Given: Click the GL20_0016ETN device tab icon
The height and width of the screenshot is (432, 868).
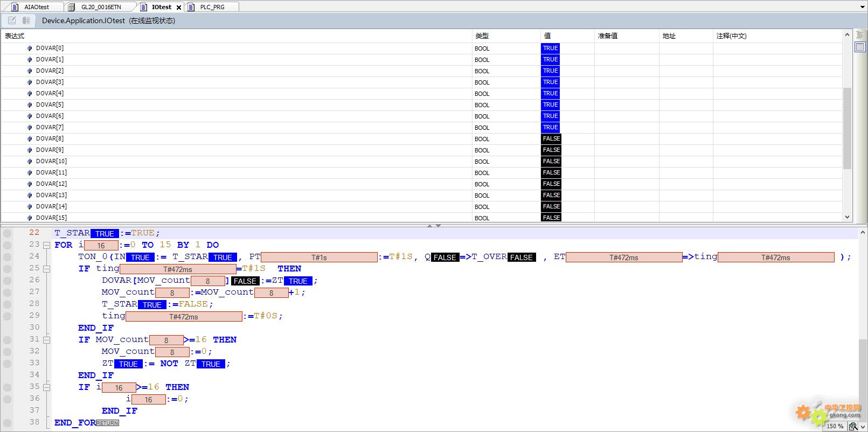Looking at the screenshot, I should click(71, 7).
